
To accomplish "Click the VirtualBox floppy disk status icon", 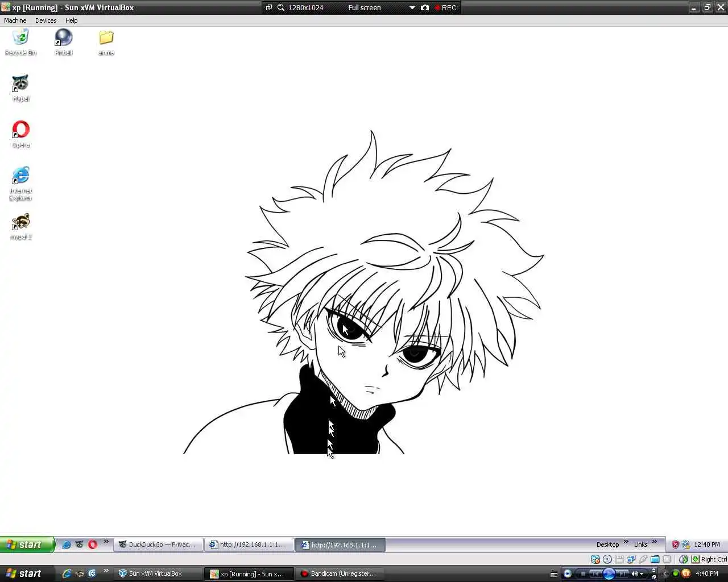I will click(619, 559).
